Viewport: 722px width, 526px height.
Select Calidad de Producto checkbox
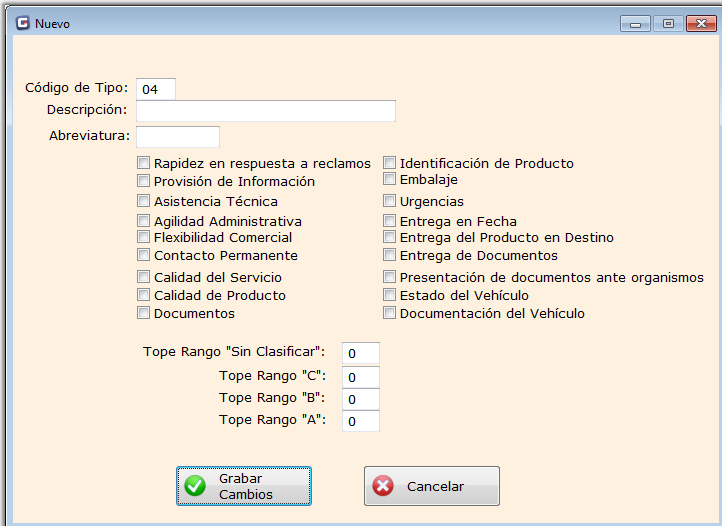click(x=143, y=295)
